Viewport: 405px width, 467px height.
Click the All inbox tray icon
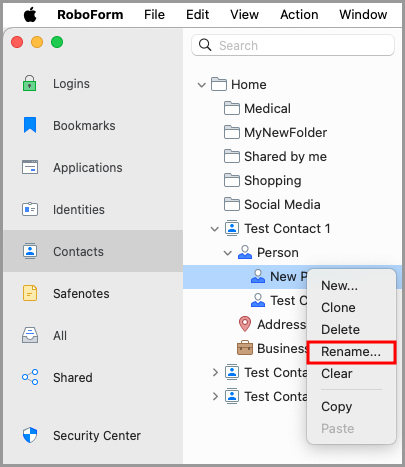(30, 335)
